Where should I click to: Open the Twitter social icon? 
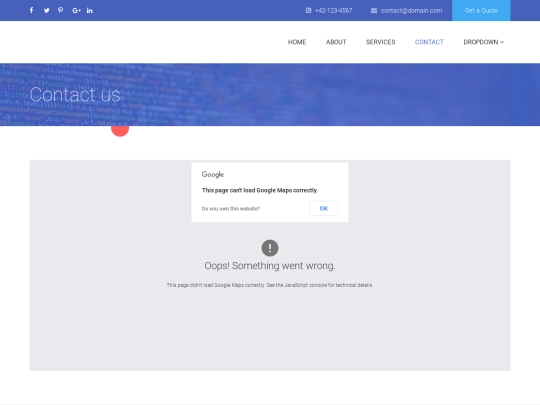(46, 10)
